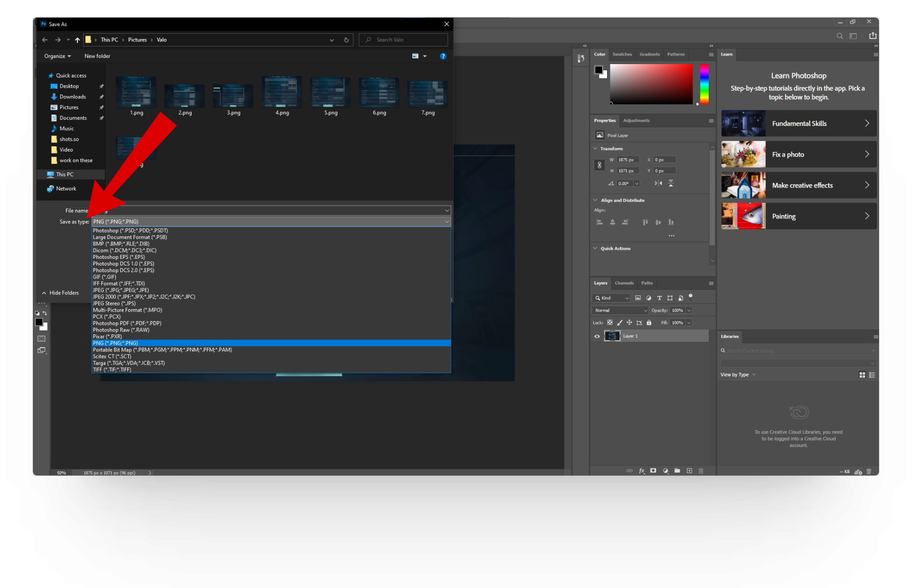
Task: Click create new layer plus icon
Action: (x=689, y=471)
